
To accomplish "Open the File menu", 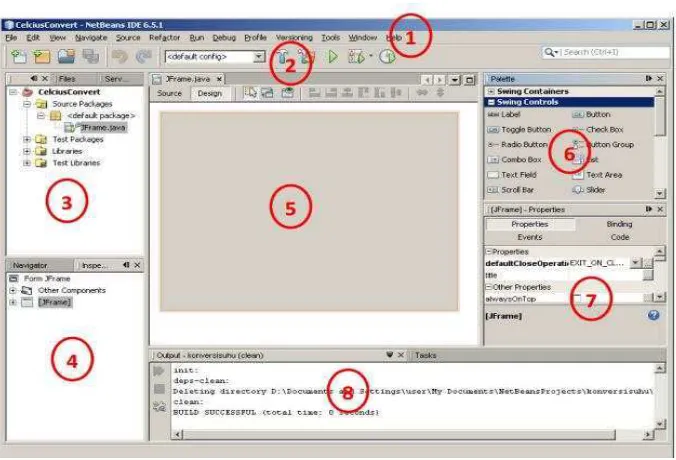I will 11,38.
